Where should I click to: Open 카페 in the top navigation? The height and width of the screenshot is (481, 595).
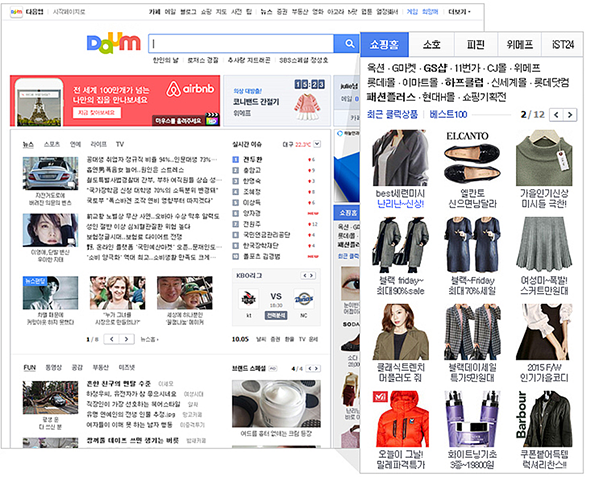pyautogui.click(x=155, y=12)
